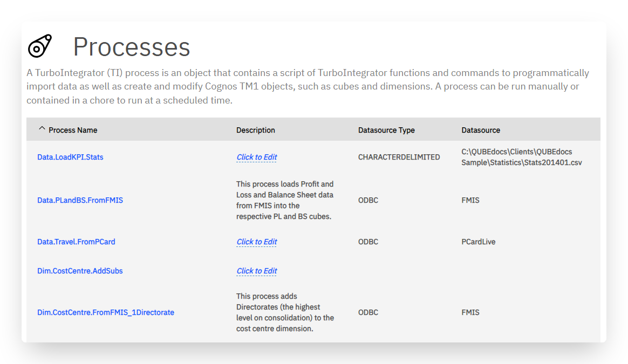Click the Processes belt icon
628x364 pixels.
point(39,46)
